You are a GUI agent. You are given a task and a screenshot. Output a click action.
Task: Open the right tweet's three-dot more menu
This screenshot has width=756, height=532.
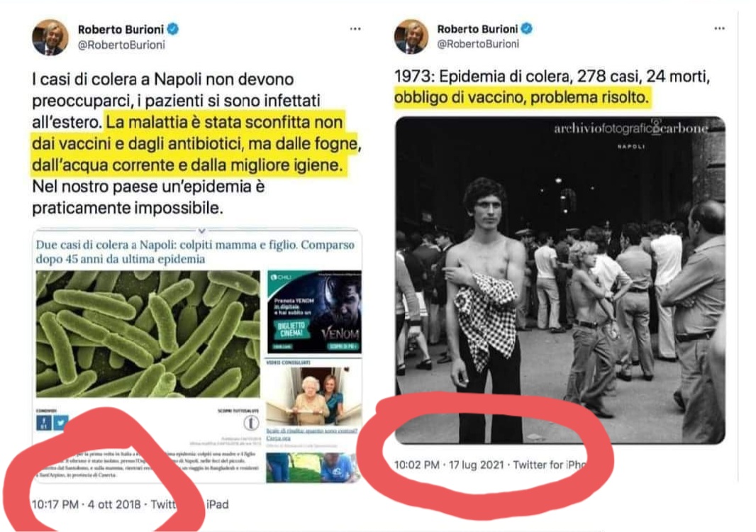tap(719, 28)
